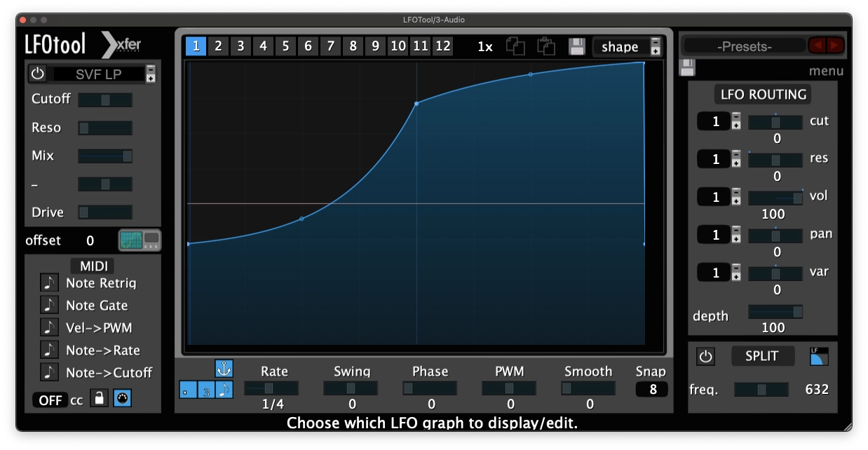Select LFO graph tab 1
Viewport: 868px width, 450px height.
(x=196, y=46)
